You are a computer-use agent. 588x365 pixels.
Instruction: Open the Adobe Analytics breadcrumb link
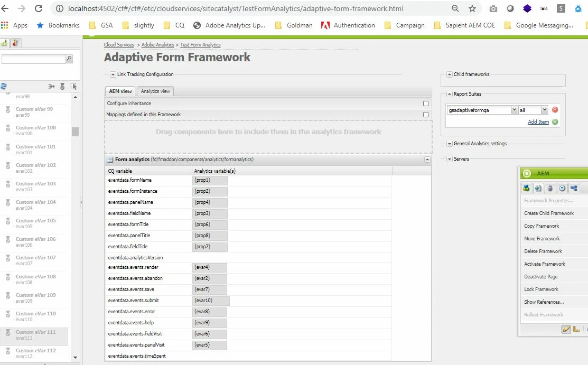coord(157,45)
